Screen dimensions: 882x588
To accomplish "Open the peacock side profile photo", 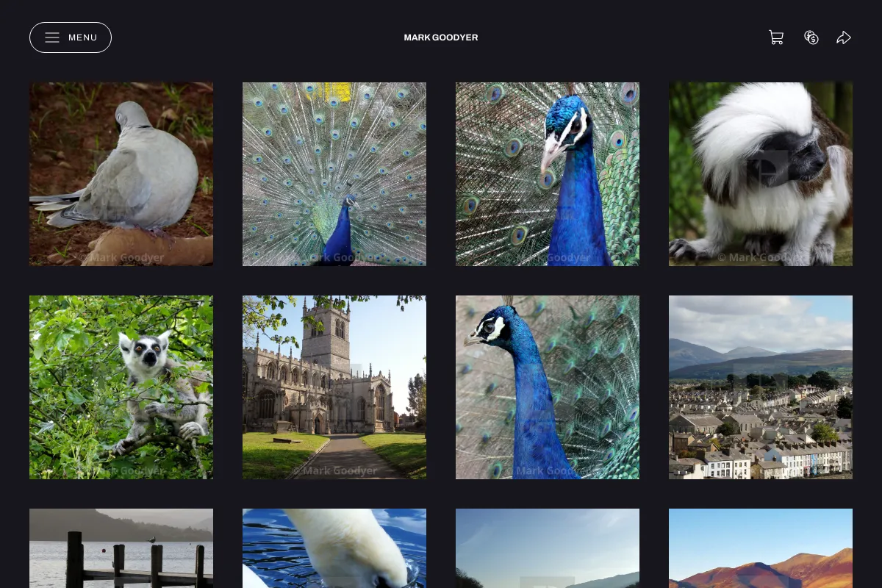I will tap(548, 387).
